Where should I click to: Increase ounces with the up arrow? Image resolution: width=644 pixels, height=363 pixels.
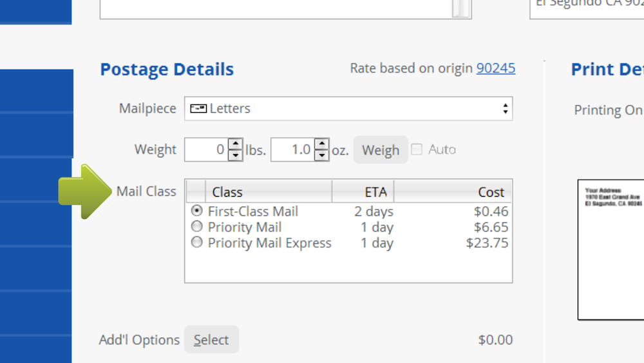pos(322,144)
